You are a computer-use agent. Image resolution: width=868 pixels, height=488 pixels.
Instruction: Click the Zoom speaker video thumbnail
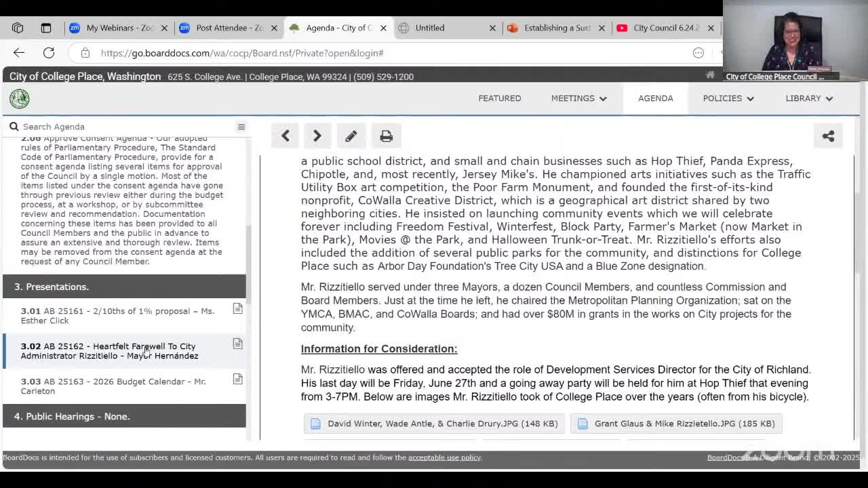click(795, 40)
